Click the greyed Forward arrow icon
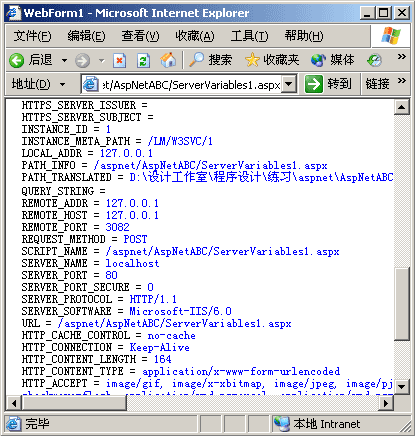Screen dimensions: 415x436 click(x=82, y=61)
